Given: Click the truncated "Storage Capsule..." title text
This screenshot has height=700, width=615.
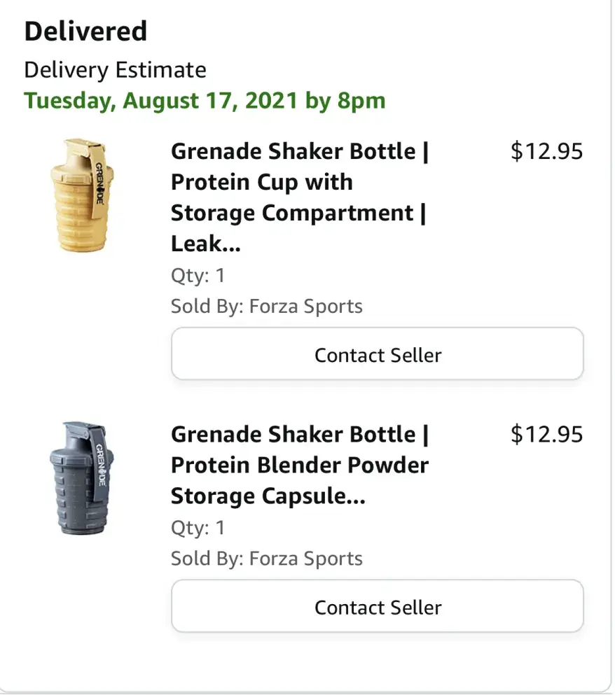Looking at the screenshot, I should [268, 496].
